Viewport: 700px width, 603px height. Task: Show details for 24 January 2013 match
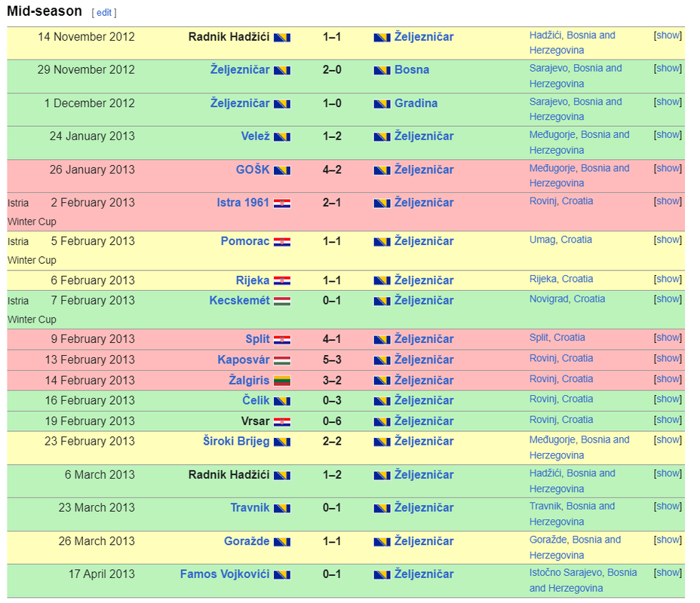[668, 135]
